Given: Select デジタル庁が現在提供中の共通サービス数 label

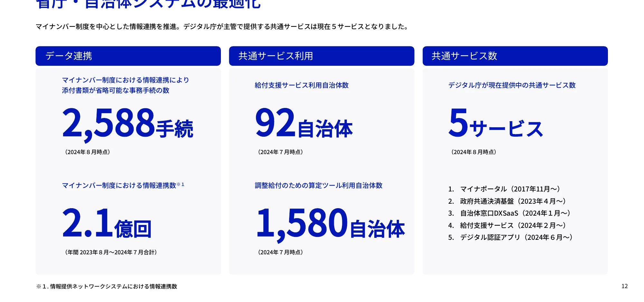Looking at the screenshot, I should point(512,85).
